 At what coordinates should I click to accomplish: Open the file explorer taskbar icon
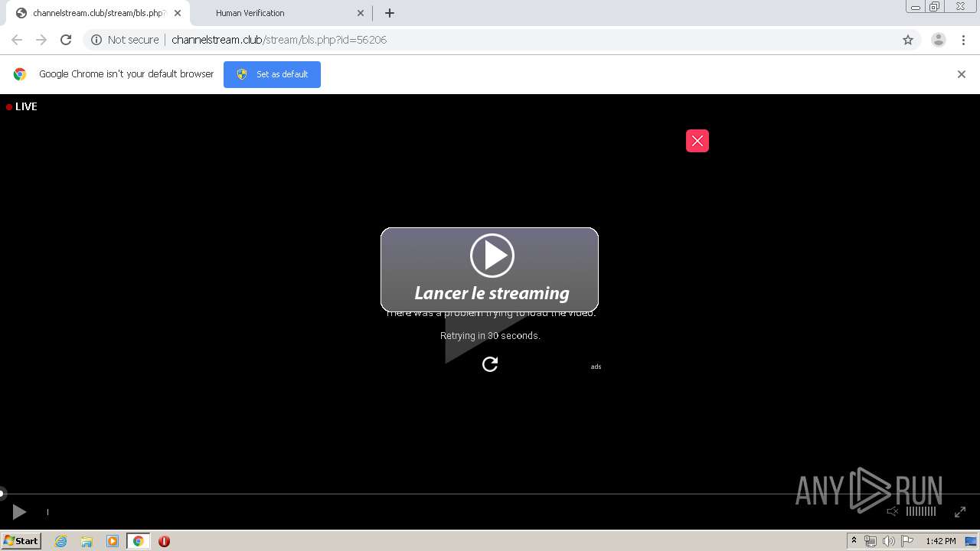pyautogui.click(x=87, y=541)
